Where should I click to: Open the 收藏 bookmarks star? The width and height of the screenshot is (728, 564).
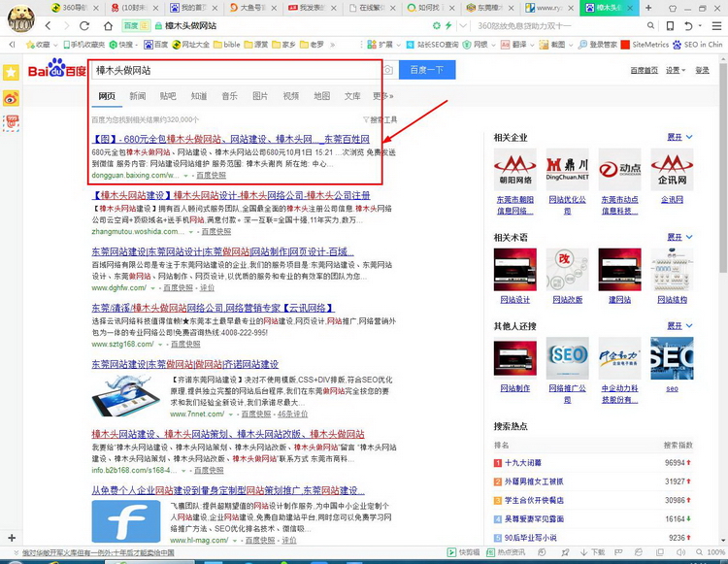tap(38, 45)
